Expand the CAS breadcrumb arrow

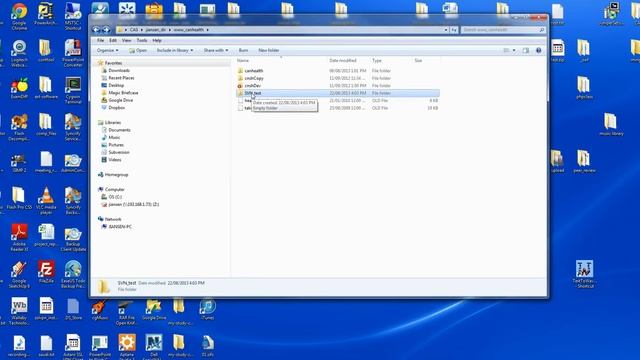click(141, 30)
